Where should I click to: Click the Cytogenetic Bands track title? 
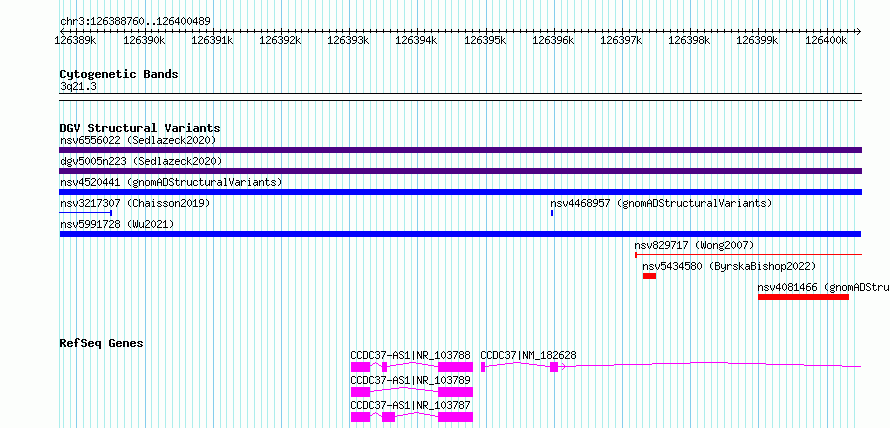(119, 74)
